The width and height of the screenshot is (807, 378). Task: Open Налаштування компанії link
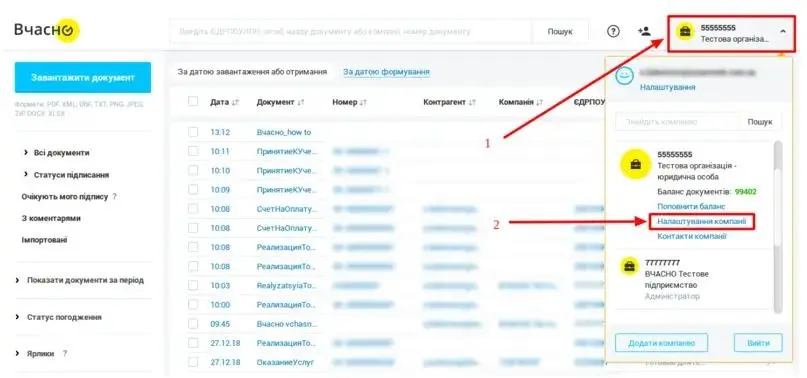tap(701, 221)
